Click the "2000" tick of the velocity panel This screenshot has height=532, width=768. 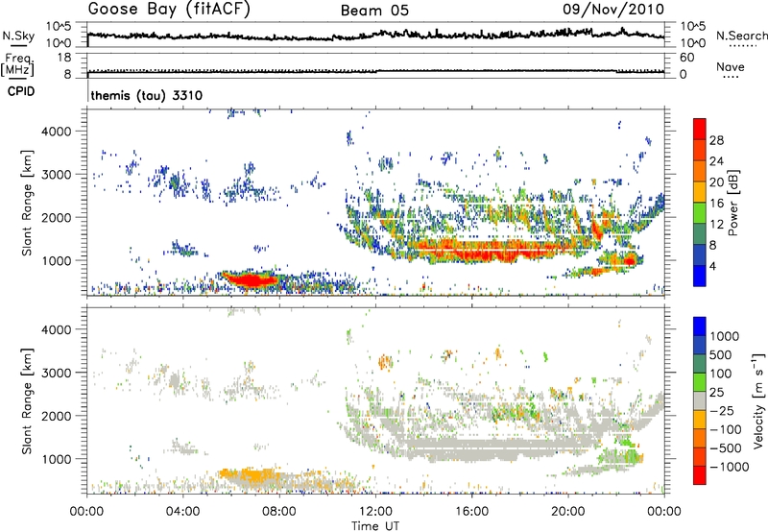(56, 416)
